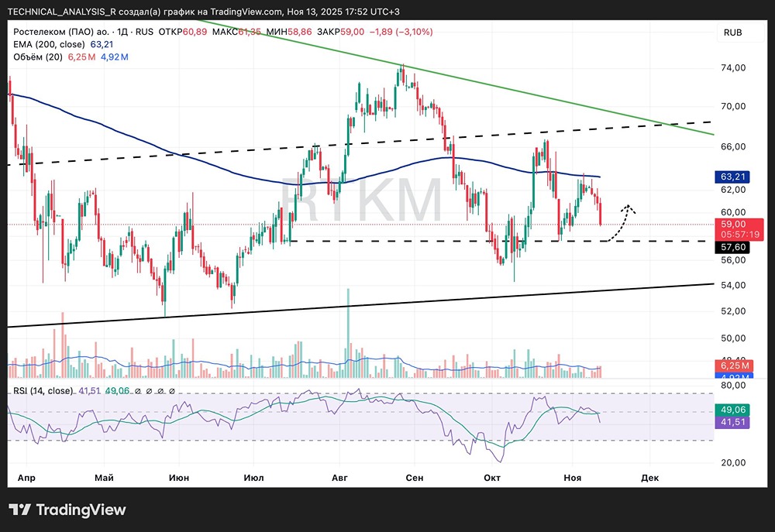Click the purple 41,51 RSI axis tag
Viewport: 775px width, 532px height.
pos(732,422)
